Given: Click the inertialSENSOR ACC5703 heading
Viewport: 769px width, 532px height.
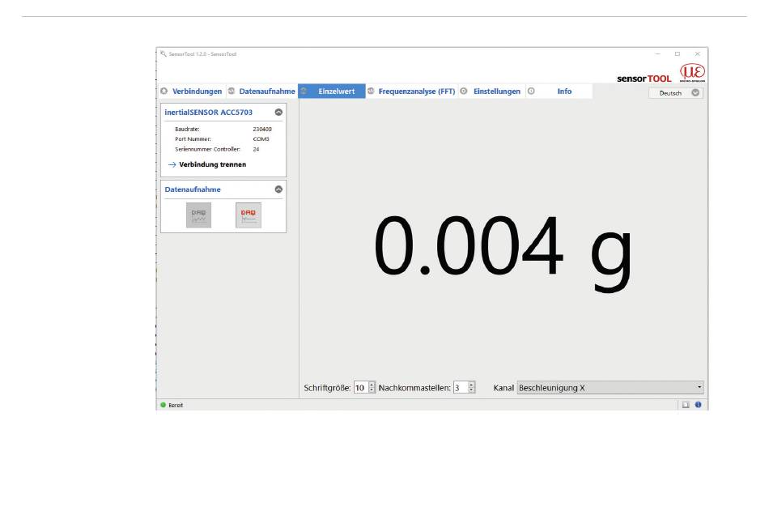Looking at the screenshot, I should [x=208, y=113].
